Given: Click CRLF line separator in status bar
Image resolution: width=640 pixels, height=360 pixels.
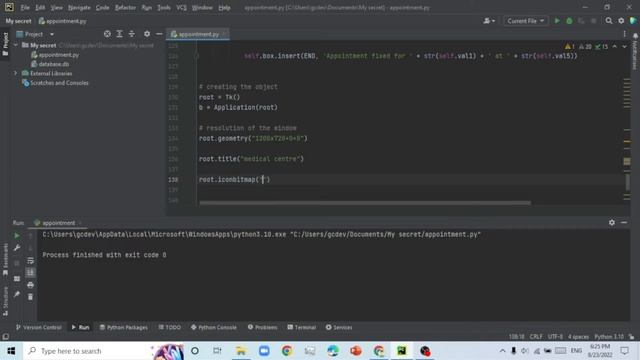Looking at the screenshot, I should point(536,337).
